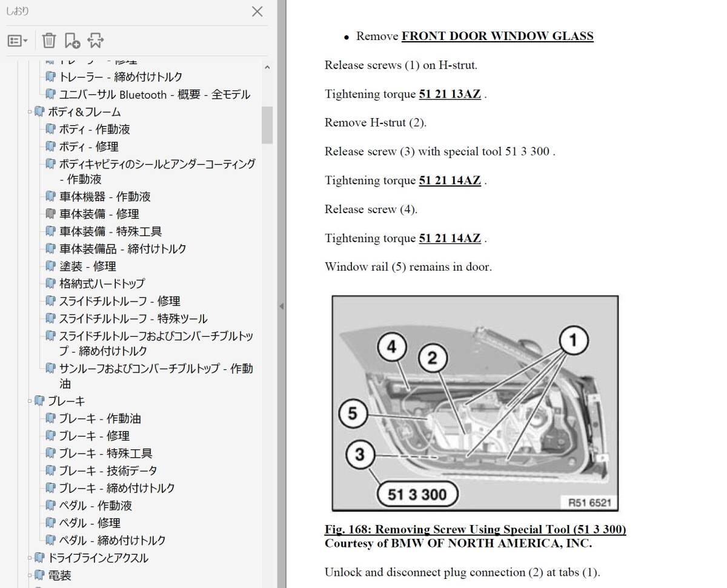The image size is (727, 588).
Task: Collapse the ボディ&フレーム bookmark group
Action: point(29,112)
